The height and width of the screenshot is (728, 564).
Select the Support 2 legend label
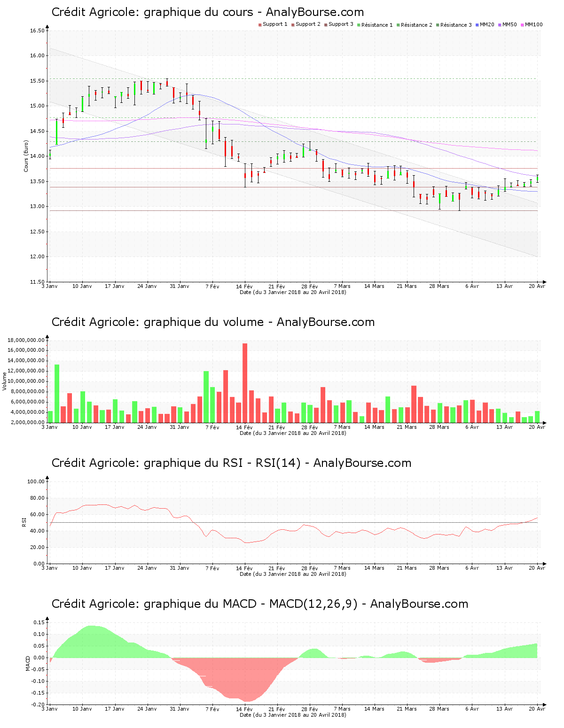point(308,24)
